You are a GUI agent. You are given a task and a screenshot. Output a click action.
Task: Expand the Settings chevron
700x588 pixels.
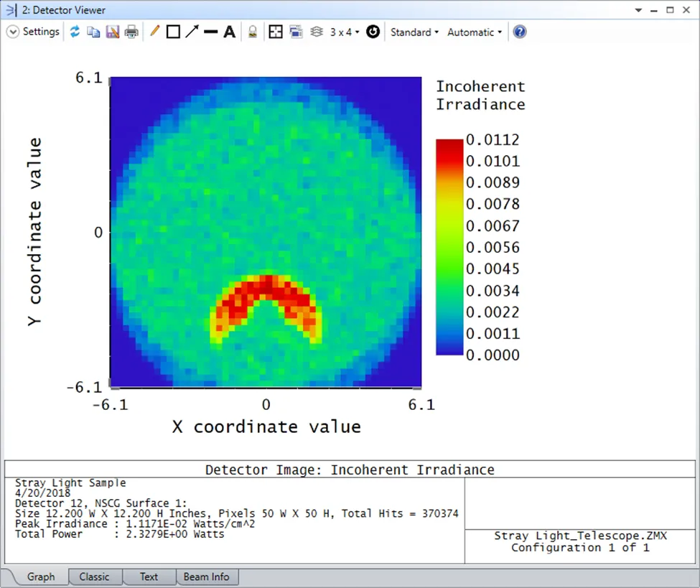[13, 32]
